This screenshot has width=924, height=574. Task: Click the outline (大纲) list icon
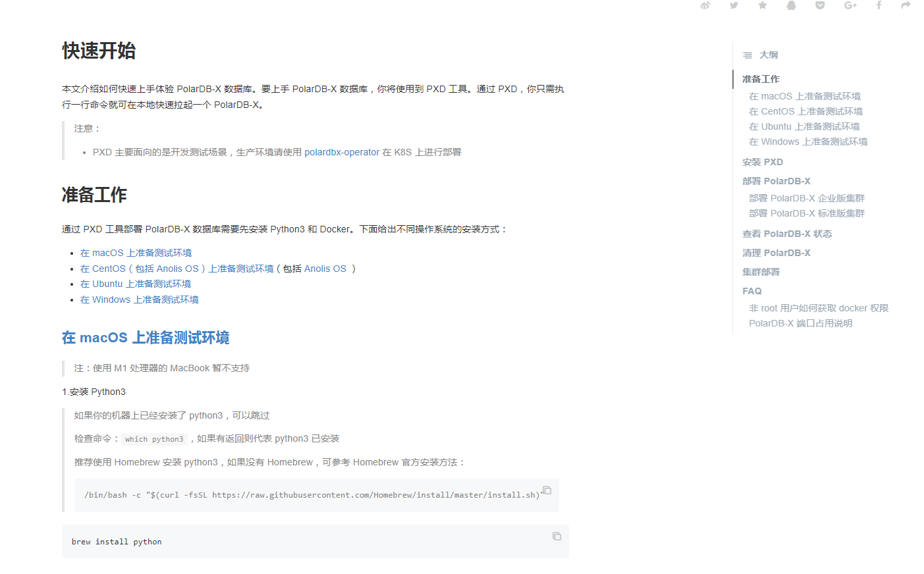[747, 55]
